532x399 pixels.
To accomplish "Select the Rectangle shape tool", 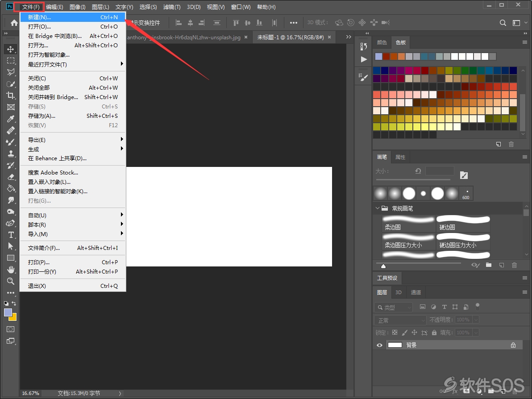I will (11, 258).
